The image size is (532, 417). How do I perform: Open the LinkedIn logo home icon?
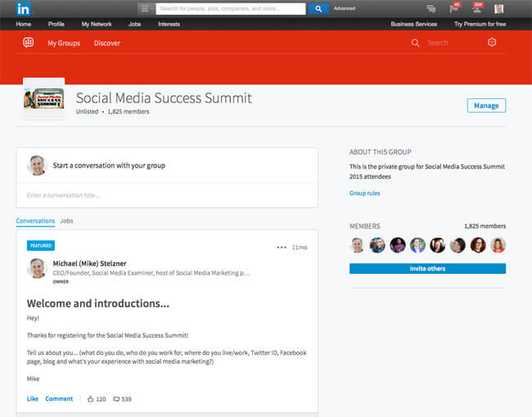[x=24, y=9]
